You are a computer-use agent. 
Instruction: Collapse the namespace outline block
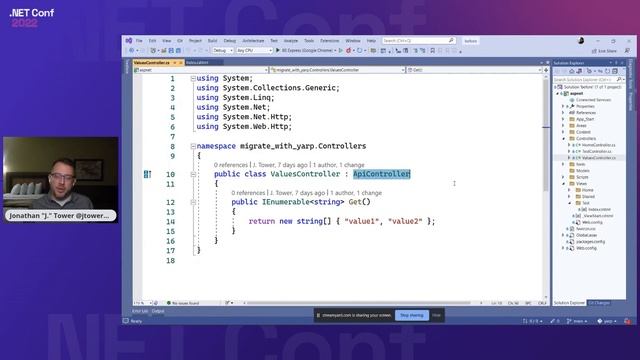click(x=193, y=146)
